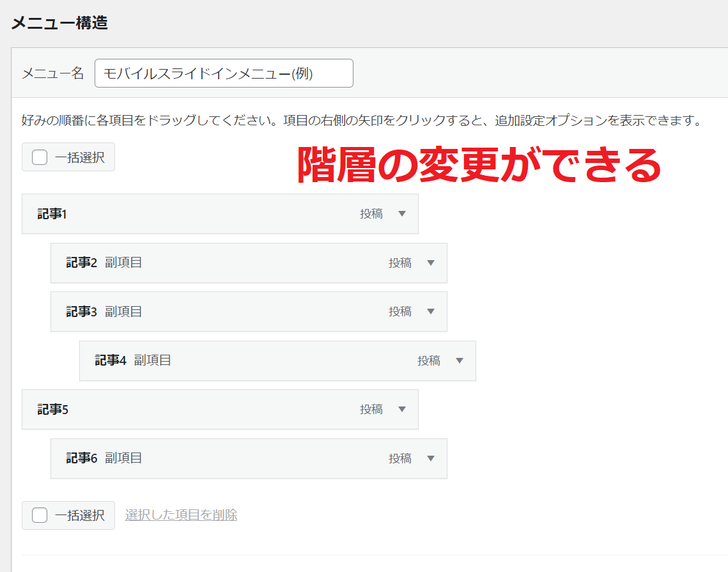Image resolution: width=728 pixels, height=572 pixels.
Task: Expand options arrow for 記事4
Action: (460, 360)
